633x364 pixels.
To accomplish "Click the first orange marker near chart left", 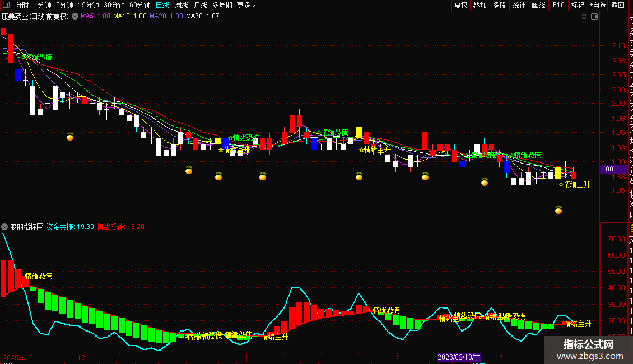I will point(70,137).
